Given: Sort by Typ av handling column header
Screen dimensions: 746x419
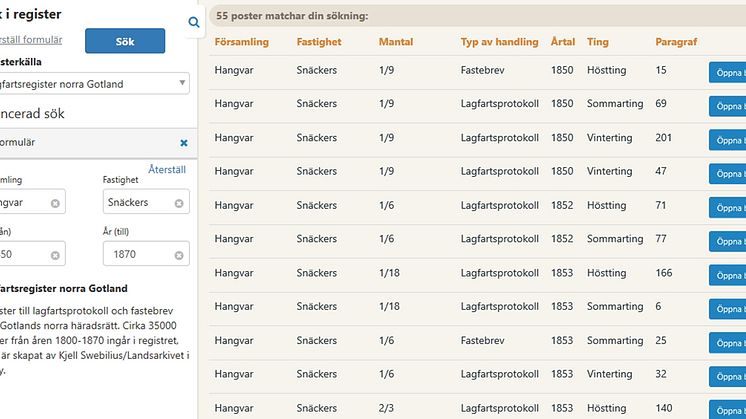Looking at the screenshot, I should (x=500, y=42).
